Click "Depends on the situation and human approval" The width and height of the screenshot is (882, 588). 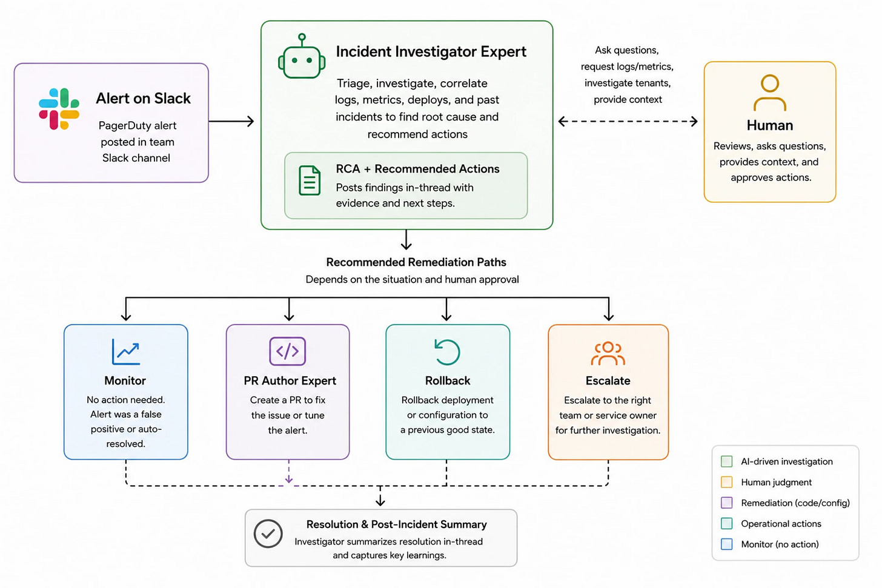coord(412,280)
